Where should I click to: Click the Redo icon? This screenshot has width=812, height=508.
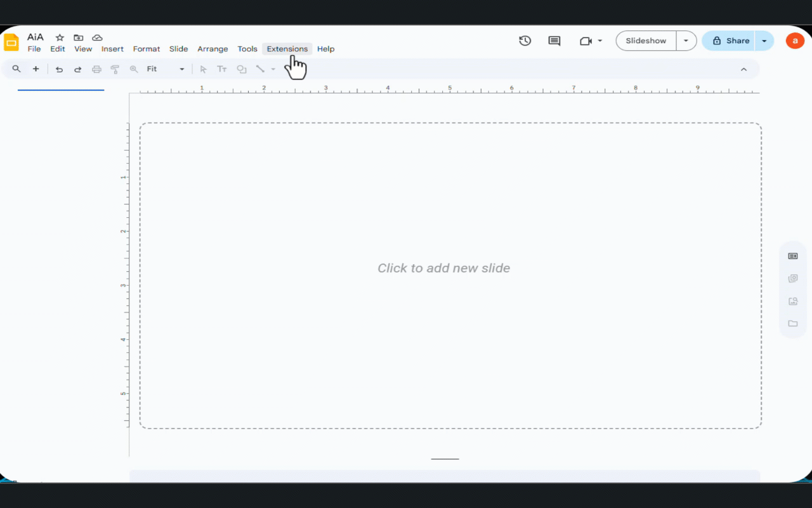[x=77, y=69]
